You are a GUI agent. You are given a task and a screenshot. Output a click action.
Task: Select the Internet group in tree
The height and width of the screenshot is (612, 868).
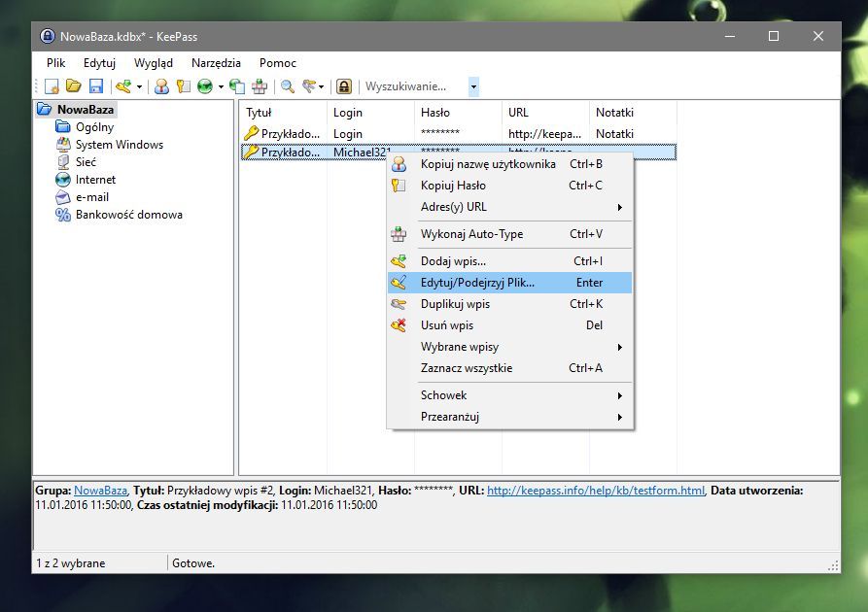[x=95, y=180]
